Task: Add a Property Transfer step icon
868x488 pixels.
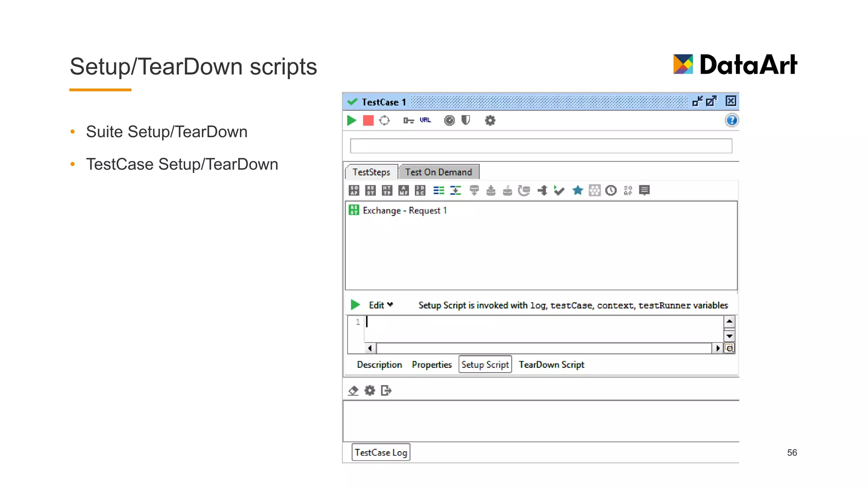Action: click(456, 191)
